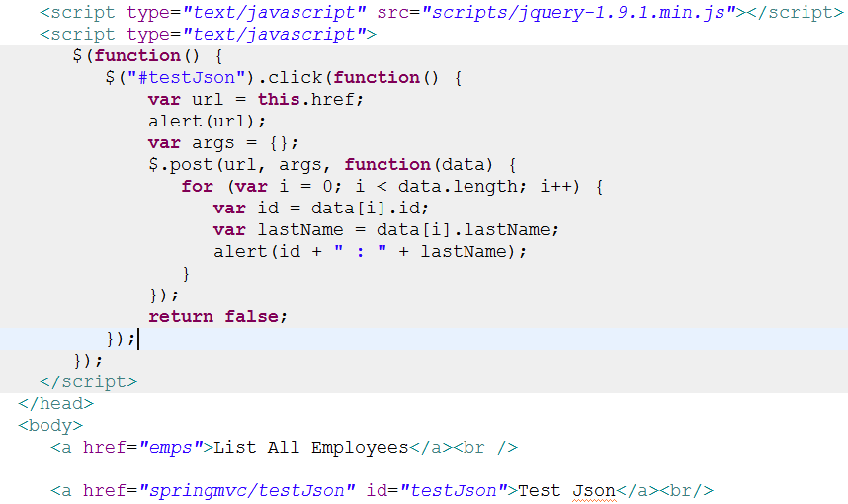Image resolution: width=848 pixels, height=504 pixels.
Task: Click the closing </head> tag
Action: coord(55,403)
